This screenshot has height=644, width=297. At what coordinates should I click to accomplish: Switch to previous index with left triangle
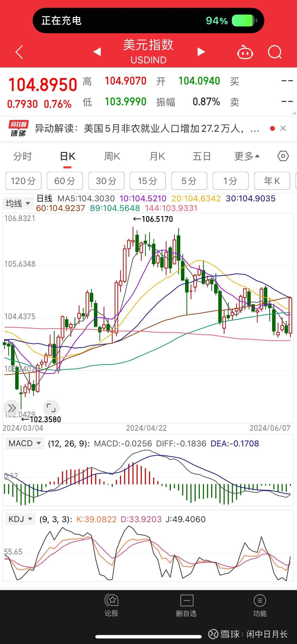pos(97,52)
